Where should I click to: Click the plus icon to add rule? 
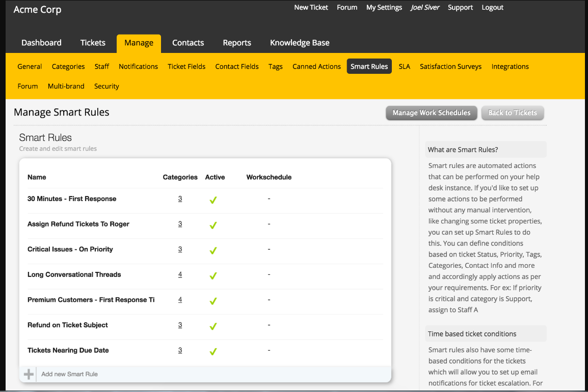point(29,374)
